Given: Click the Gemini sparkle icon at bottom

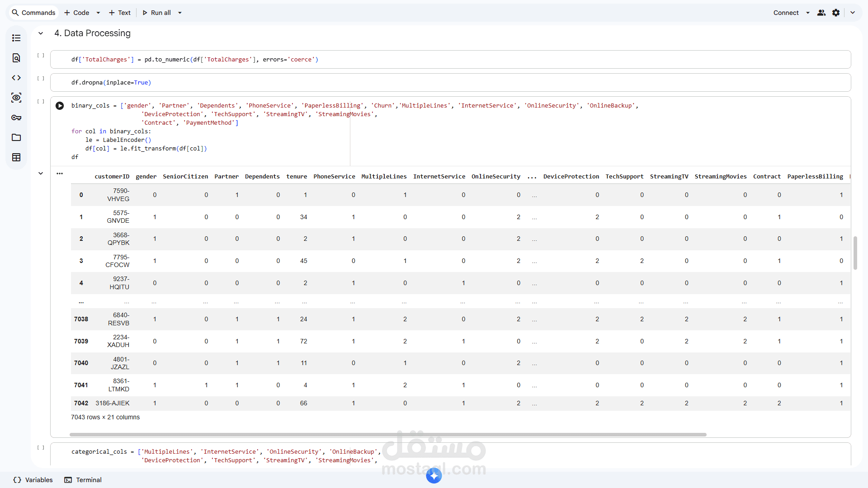Looking at the screenshot, I should point(434,475).
